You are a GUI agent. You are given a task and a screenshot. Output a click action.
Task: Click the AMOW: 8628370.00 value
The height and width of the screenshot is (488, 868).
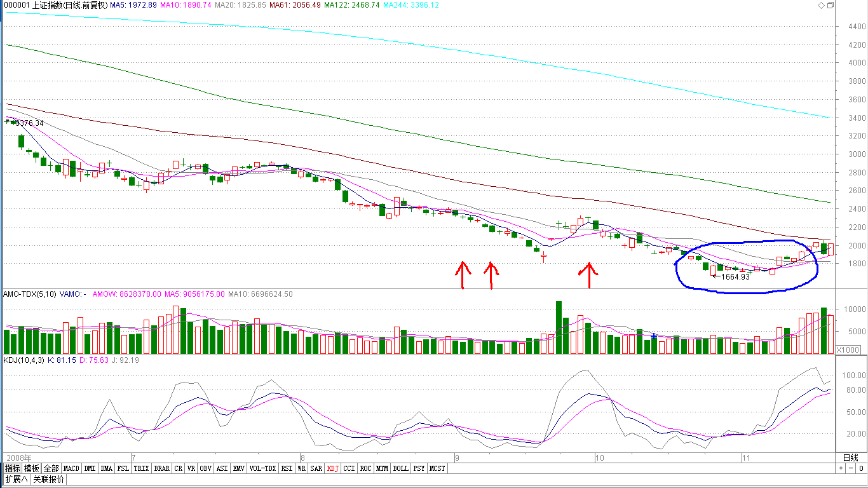click(x=128, y=294)
